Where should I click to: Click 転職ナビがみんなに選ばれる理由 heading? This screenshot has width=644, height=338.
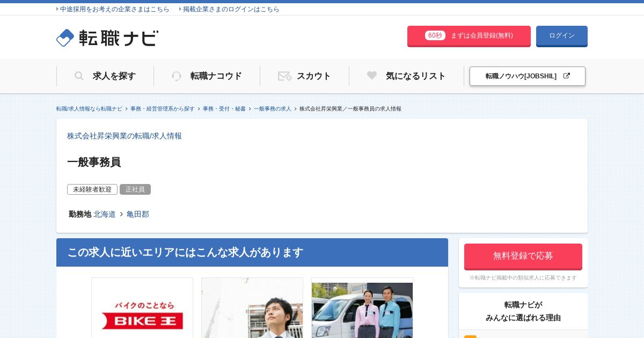(x=523, y=311)
